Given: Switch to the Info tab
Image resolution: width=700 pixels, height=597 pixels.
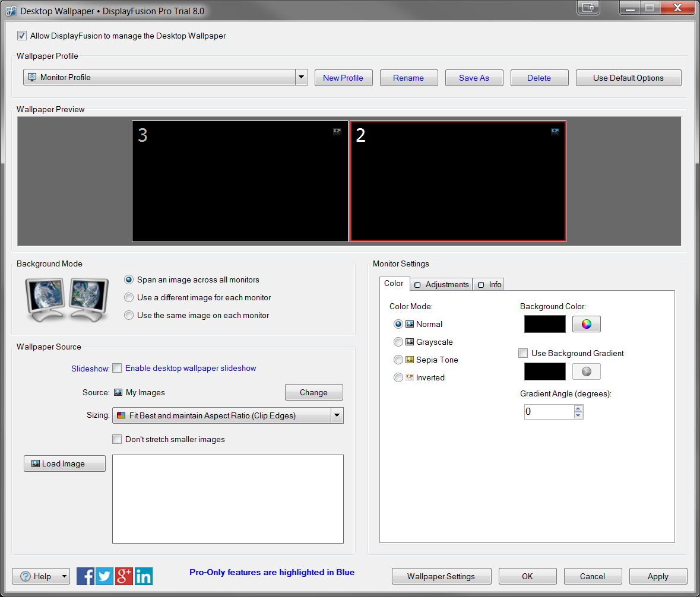Looking at the screenshot, I should tap(490, 284).
